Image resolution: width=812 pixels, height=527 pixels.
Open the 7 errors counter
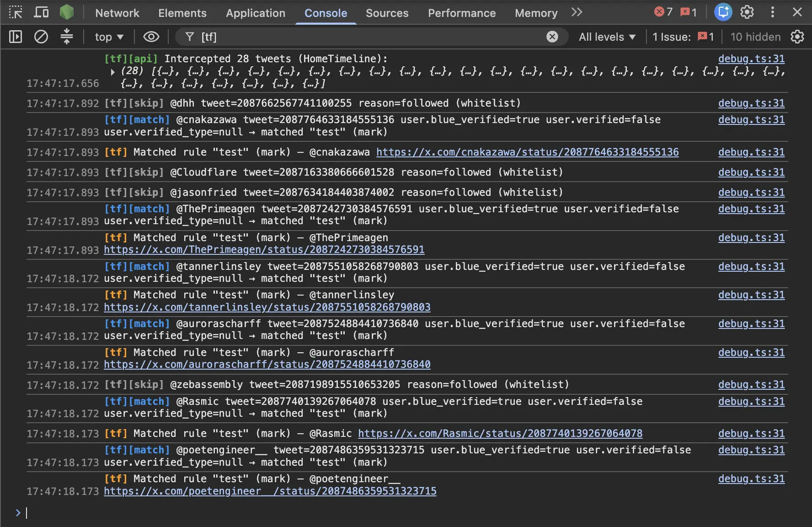click(663, 12)
